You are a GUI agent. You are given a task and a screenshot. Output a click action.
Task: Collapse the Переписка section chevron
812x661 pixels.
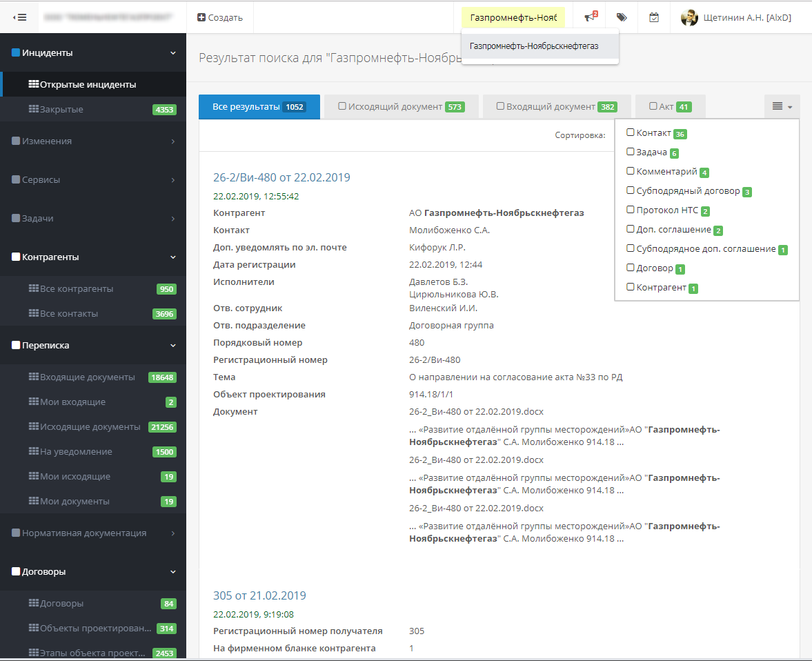[x=173, y=346]
